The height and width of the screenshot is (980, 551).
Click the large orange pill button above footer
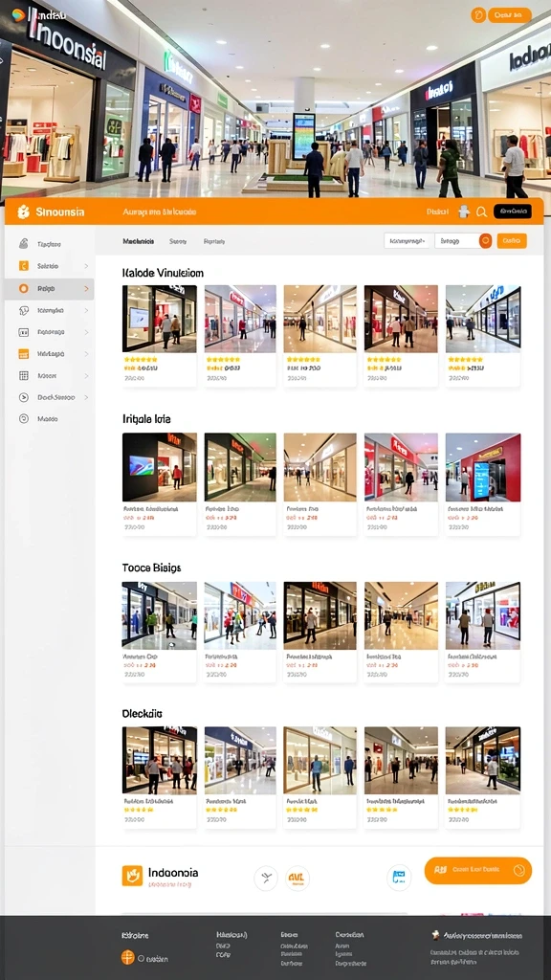tap(478, 871)
